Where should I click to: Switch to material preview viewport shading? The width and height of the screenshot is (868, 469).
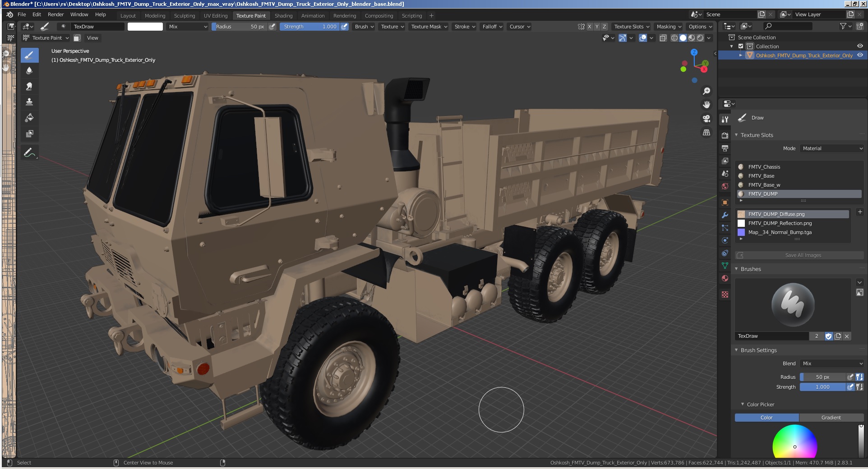click(692, 38)
